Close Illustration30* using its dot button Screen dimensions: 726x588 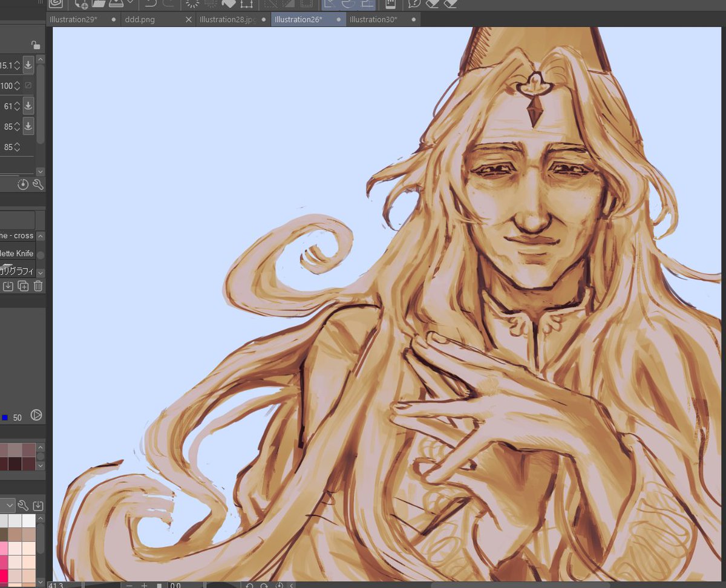(x=414, y=20)
